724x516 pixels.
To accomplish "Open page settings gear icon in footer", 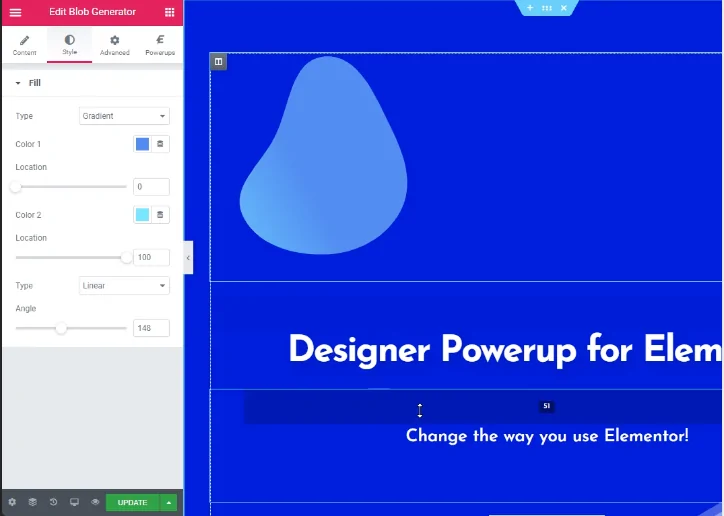I will tap(12, 502).
